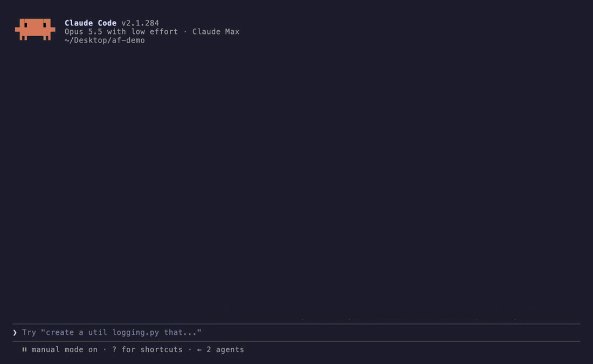This screenshot has height=364, width=593.
Task: Open the '← 2 agents' indicator
Action: tap(220, 349)
